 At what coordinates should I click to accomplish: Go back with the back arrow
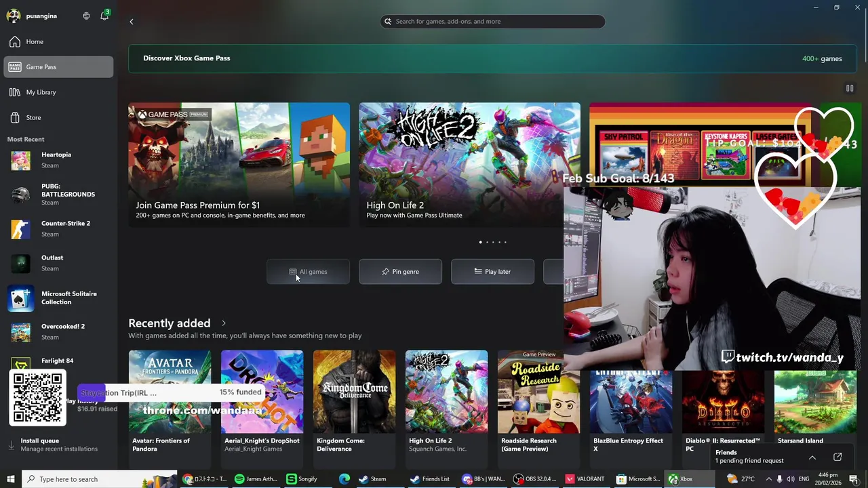point(132,22)
